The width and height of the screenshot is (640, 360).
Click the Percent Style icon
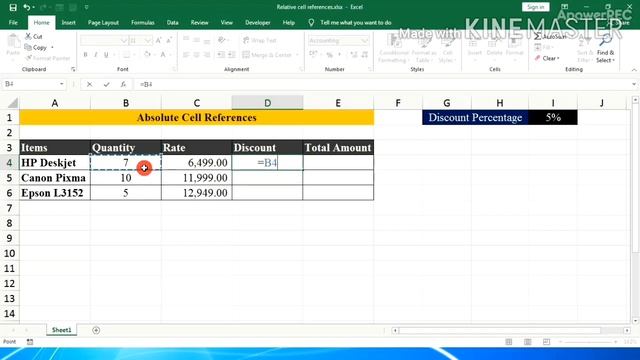click(x=329, y=55)
